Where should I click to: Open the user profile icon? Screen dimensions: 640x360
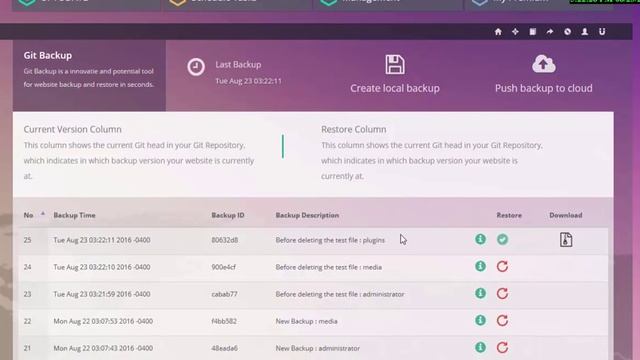point(584,32)
